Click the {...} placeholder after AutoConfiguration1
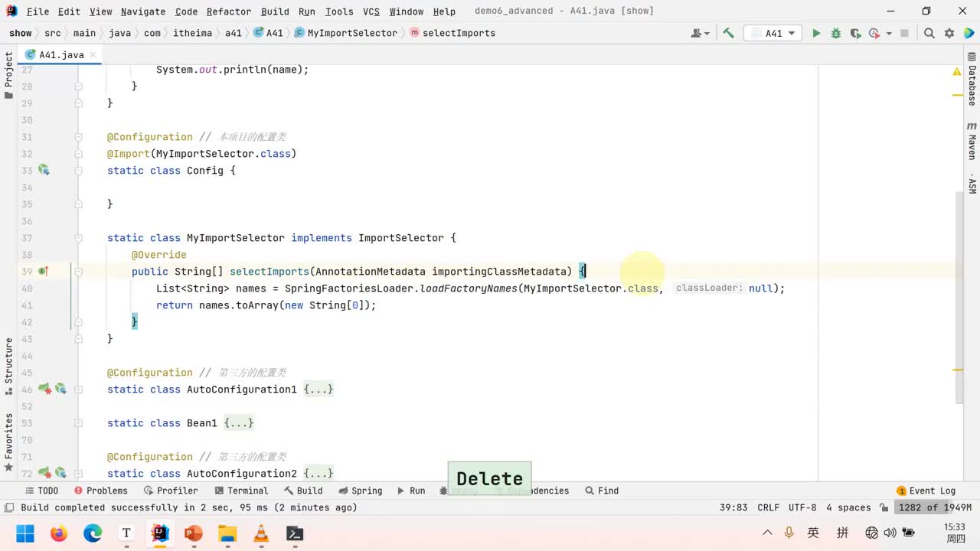This screenshot has height=551, width=980. tap(318, 389)
